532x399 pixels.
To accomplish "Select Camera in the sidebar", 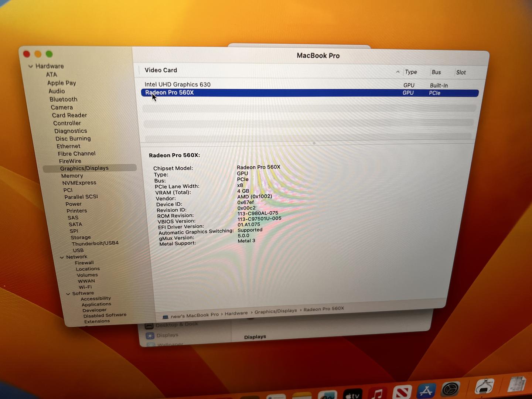I will coord(62,108).
